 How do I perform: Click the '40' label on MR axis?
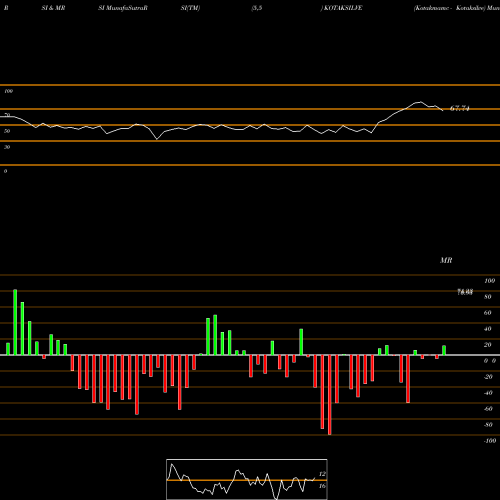click(x=488, y=329)
